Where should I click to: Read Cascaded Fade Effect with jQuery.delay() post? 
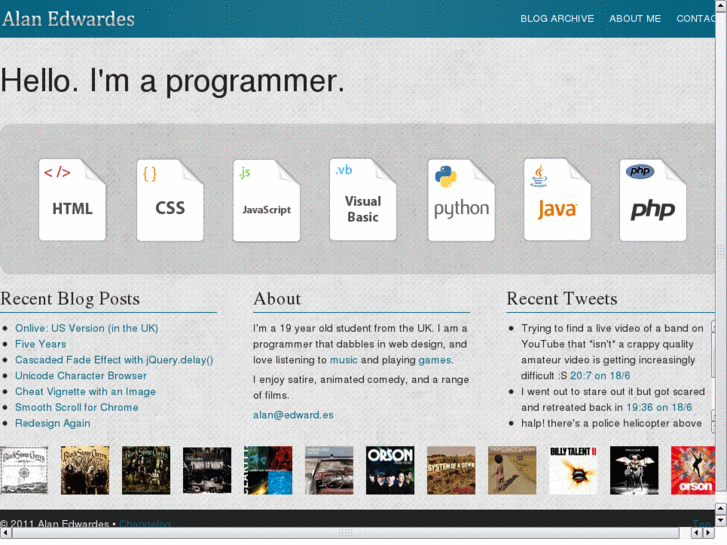(x=114, y=359)
